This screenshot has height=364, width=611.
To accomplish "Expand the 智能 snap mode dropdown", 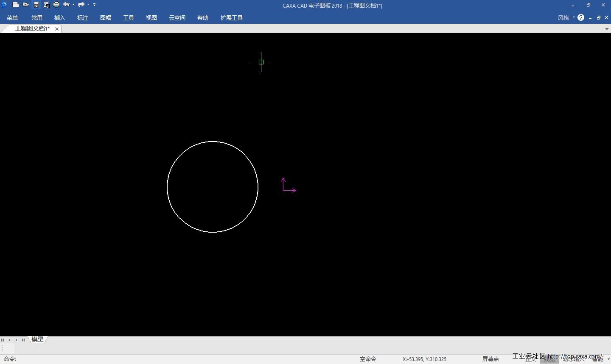I will [608, 359].
